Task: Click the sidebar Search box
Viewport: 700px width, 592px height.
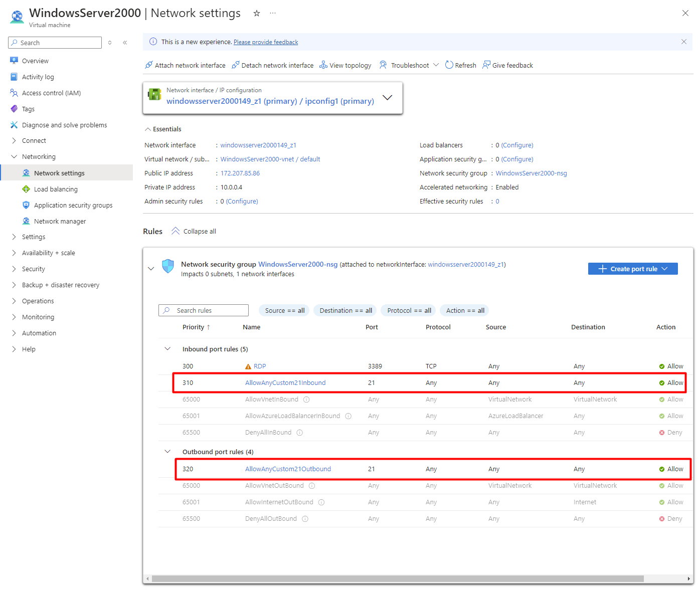Action: 55,43
